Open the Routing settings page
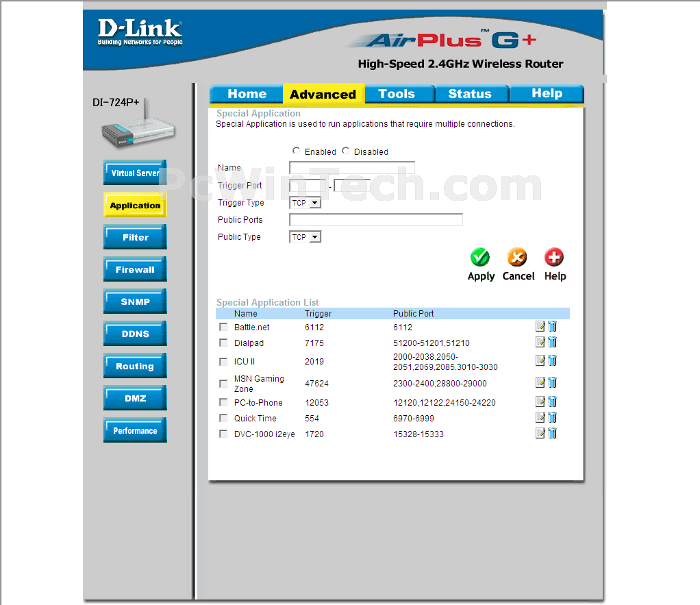700x605 pixels. point(135,366)
